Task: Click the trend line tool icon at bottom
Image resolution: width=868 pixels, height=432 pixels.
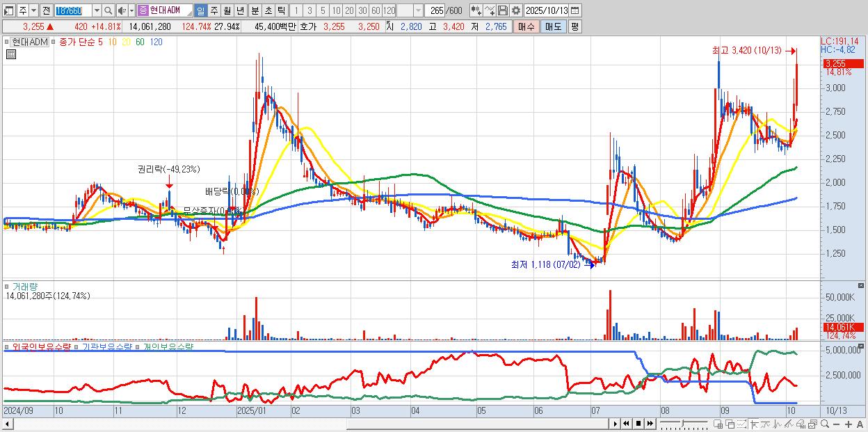Action: click(765, 424)
